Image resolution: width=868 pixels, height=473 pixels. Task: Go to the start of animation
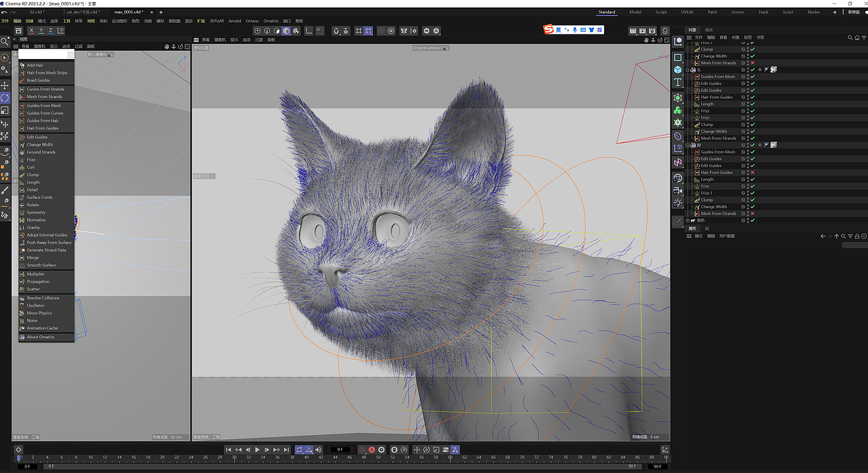[229, 449]
